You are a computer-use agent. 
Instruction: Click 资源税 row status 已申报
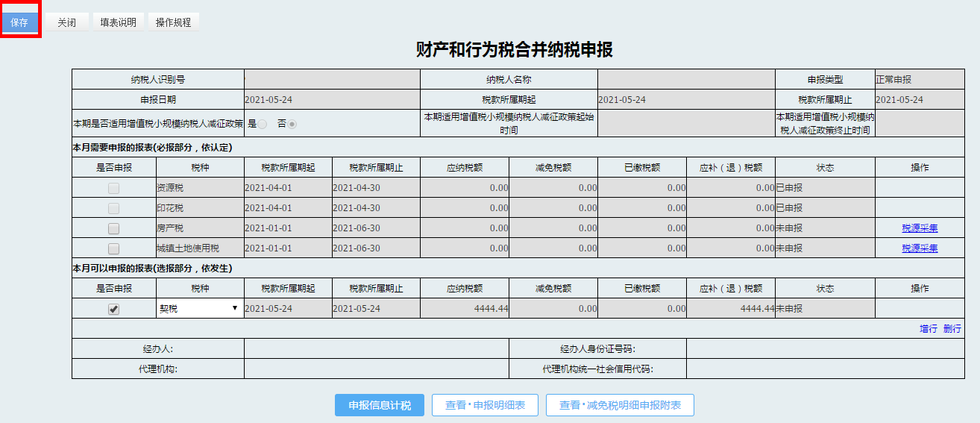(789, 188)
